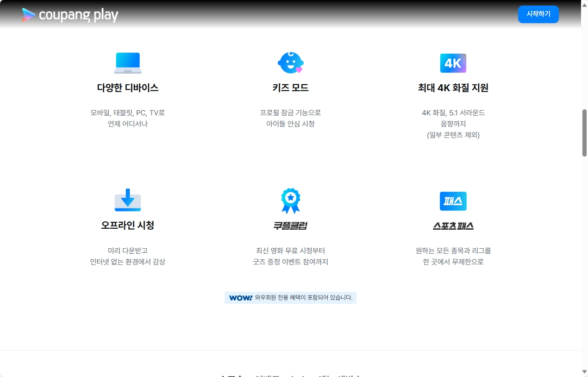
Task: Click the 최대 4K 화질 지원 heading
Action: click(x=453, y=88)
